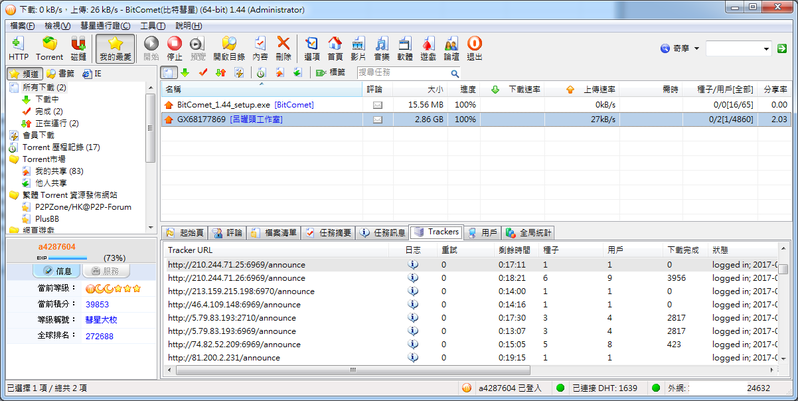Switch to the 頻道 channel sidebar tab
798x401 pixels.
[x=24, y=74]
